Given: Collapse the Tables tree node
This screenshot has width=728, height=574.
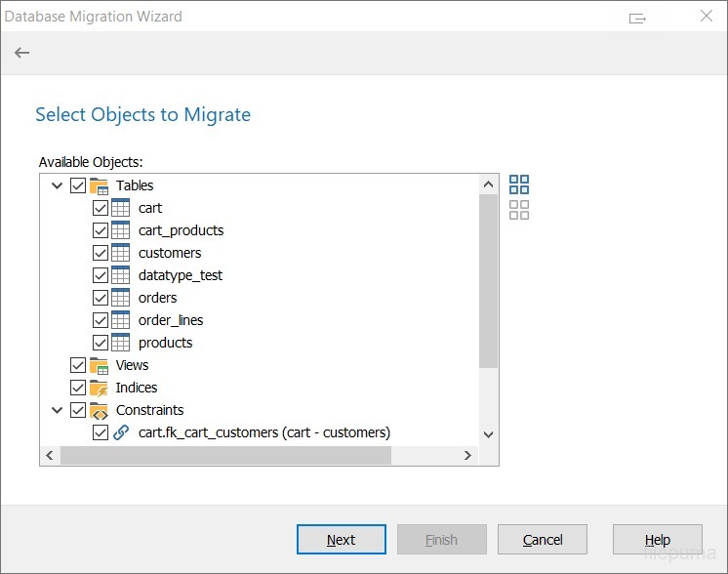Looking at the screenshot, I should (57, 185).
